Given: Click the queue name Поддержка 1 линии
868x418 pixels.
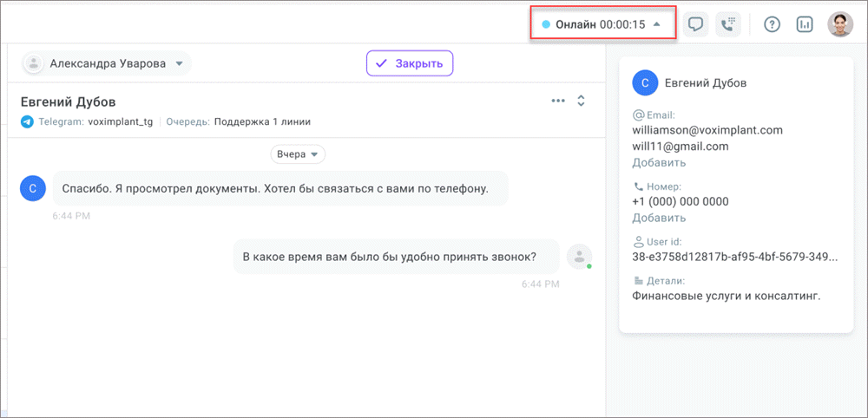Looking at the screenshot, I should (x=262, y=121).
